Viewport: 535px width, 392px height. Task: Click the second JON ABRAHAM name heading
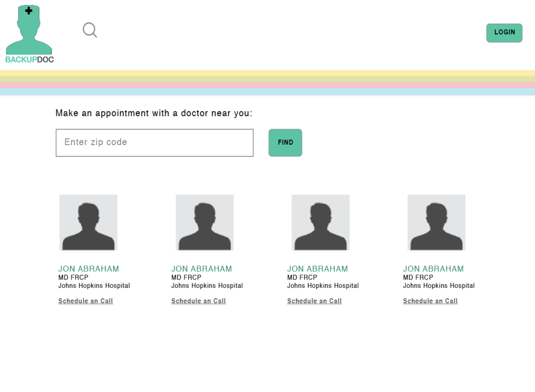click(x=202, y=269)
